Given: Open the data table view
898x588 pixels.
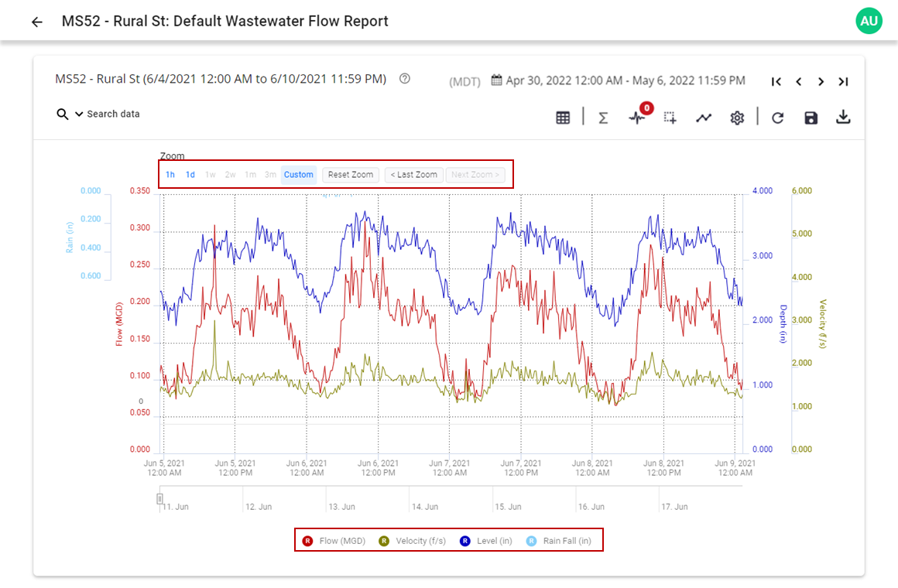Looking at the screenshot, I should pos(563,116).
